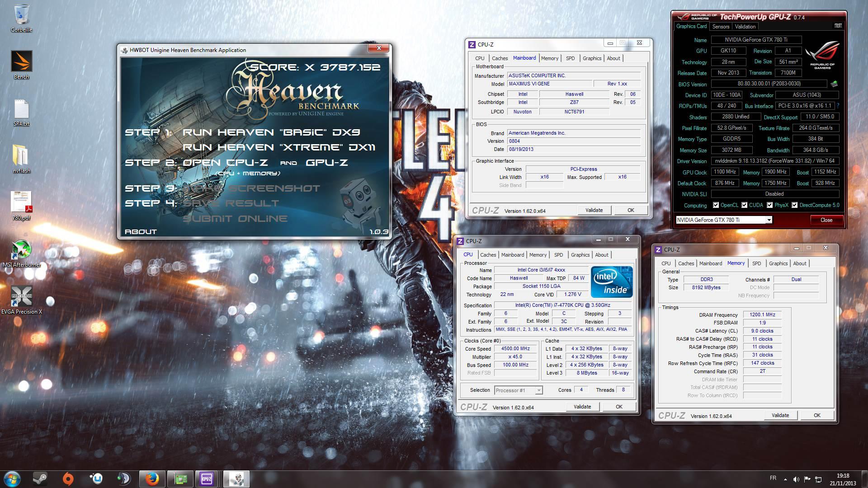Switch to Sensors tab in GPU-Z
Image resolution: width=868 pixels, height=488 pixels.
[x=721, y=27]
